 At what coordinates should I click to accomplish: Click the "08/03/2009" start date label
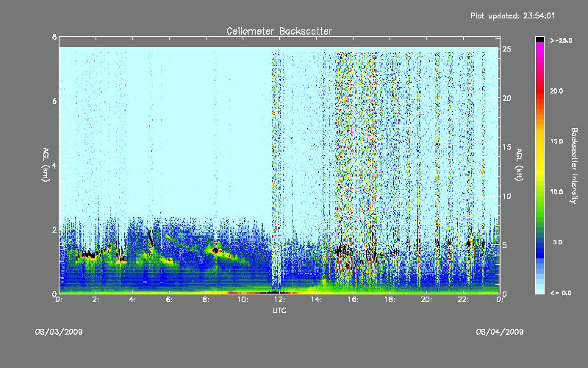[59, 332]
